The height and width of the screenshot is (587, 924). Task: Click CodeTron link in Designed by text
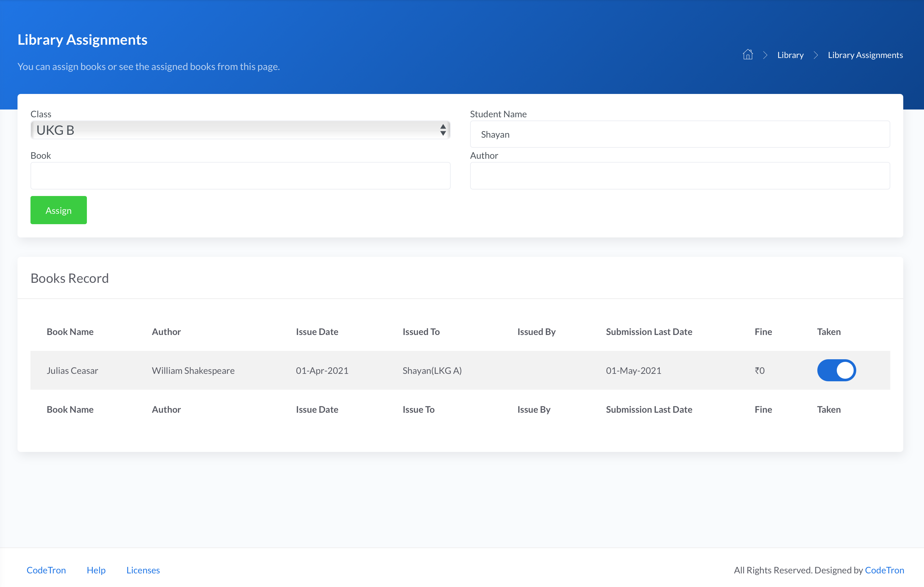coord(884,570)
